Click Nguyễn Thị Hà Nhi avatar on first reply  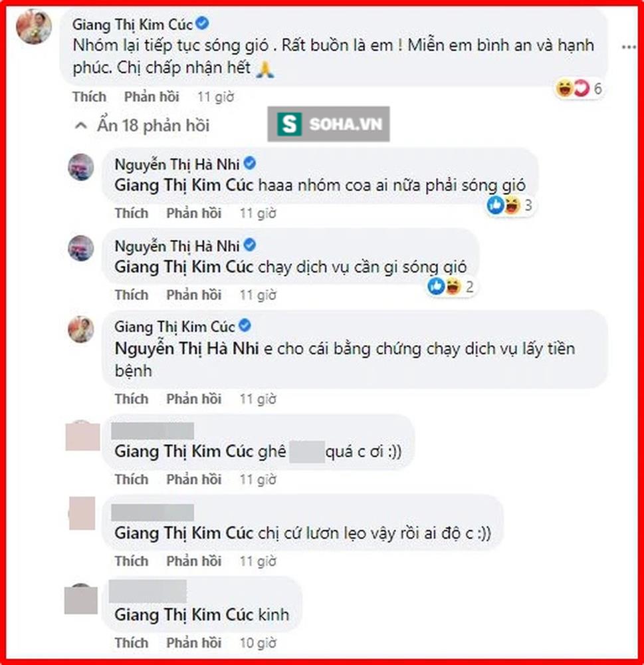(81, 167)
